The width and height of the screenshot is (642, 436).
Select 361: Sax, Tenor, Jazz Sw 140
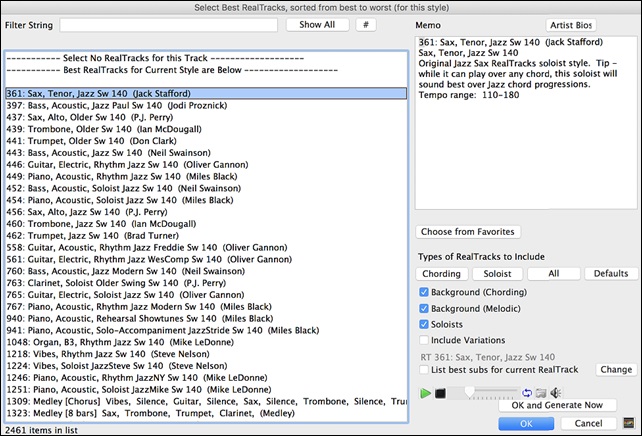[x=206, y=93]
